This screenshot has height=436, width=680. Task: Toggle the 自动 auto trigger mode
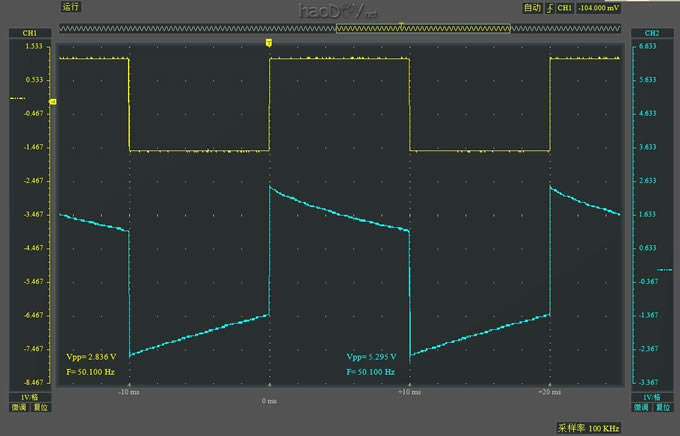coord(531,8)
